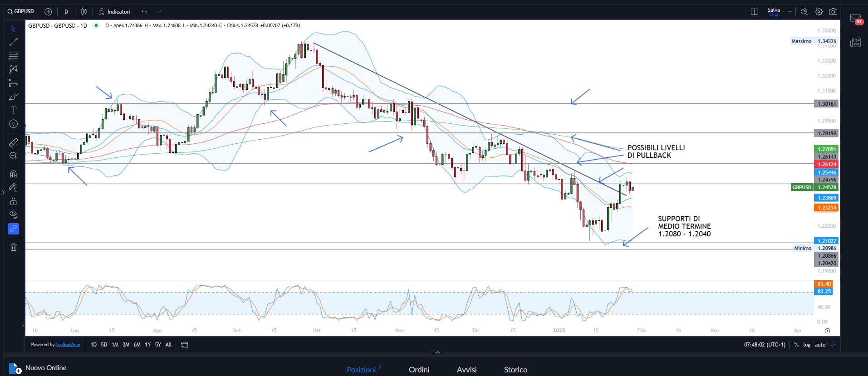Activate the ruler measure tool
This screenshot has height=376, width=868.
[x=14, y=142]
